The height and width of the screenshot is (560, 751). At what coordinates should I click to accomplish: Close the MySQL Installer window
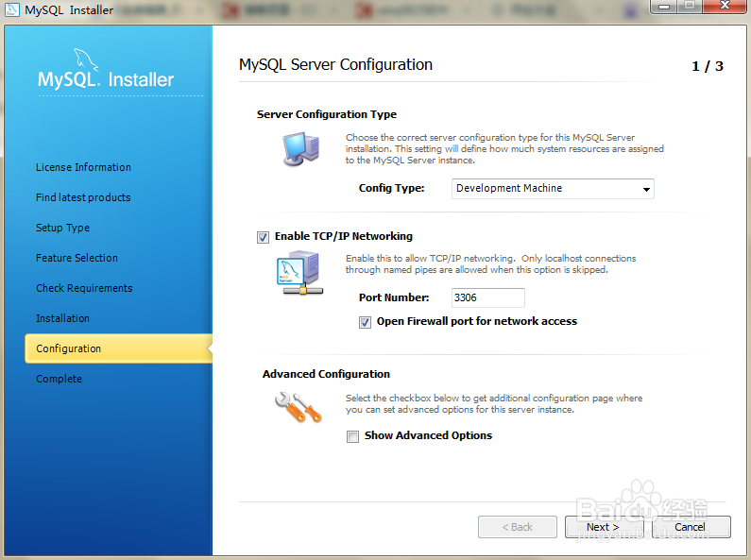tap(725, 7)
